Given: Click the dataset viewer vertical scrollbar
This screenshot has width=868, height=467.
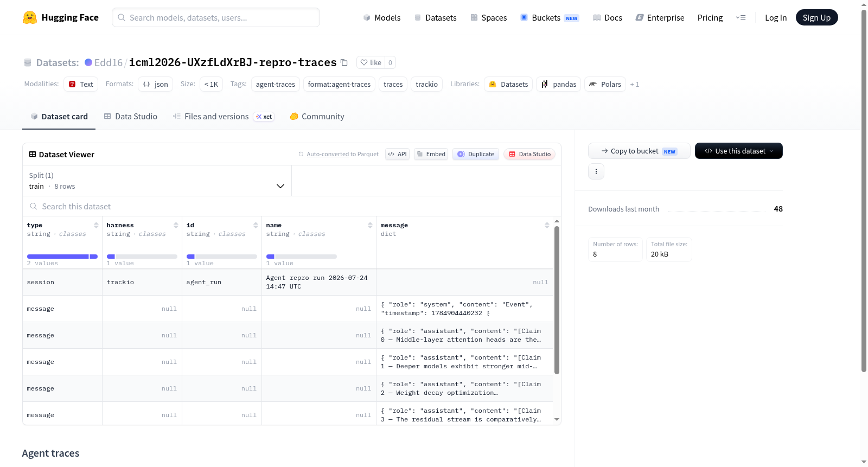Looking at the screenshot, I should pos(557,300).
